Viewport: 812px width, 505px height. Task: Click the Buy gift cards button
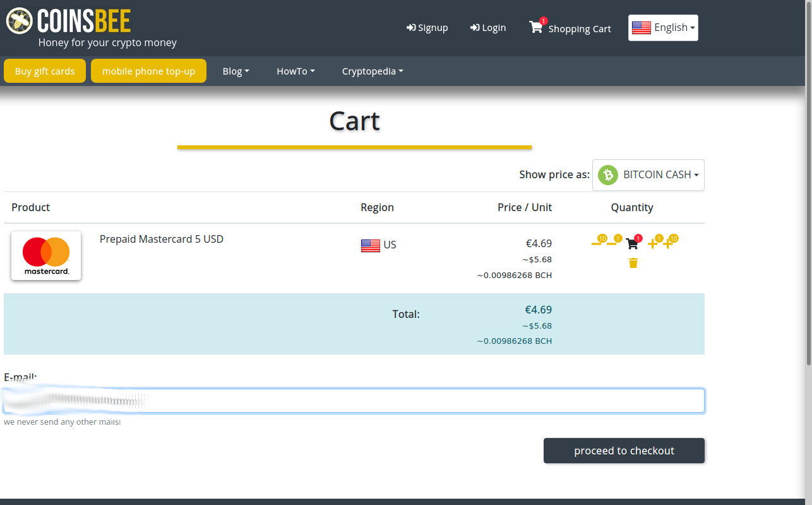click(45, 71)
